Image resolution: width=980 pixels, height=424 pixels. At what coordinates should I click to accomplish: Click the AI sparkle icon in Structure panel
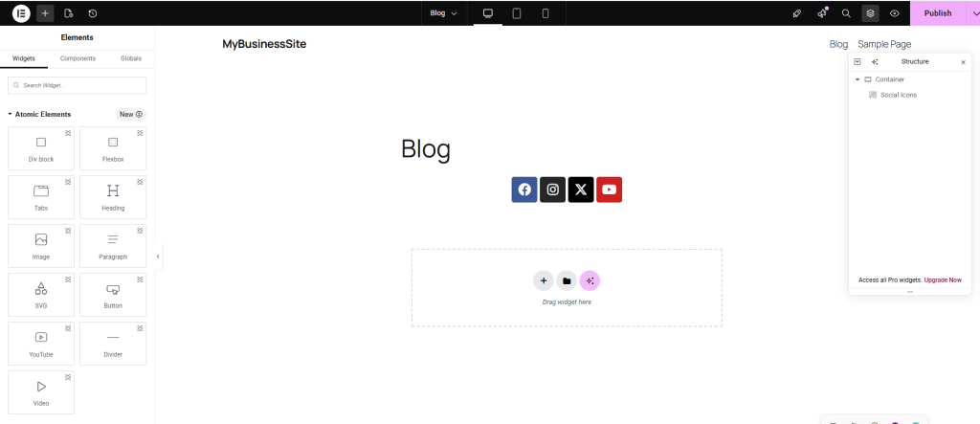pos(875,62)
